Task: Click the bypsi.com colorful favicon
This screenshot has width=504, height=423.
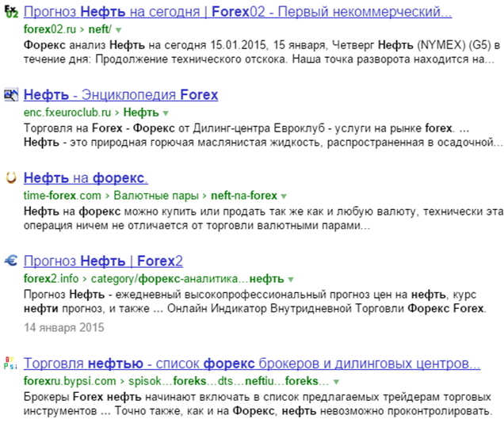Action: [10, 363]
